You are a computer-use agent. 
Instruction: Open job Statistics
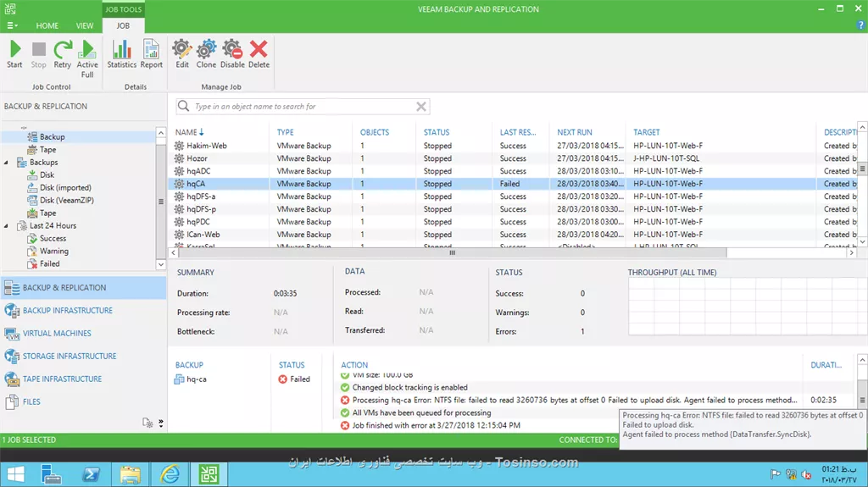pos(122,54)
